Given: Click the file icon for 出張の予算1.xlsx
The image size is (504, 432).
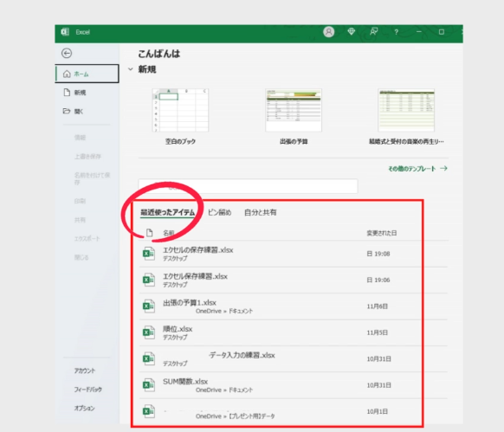Looking at the screenshot, I should (149, 306).
